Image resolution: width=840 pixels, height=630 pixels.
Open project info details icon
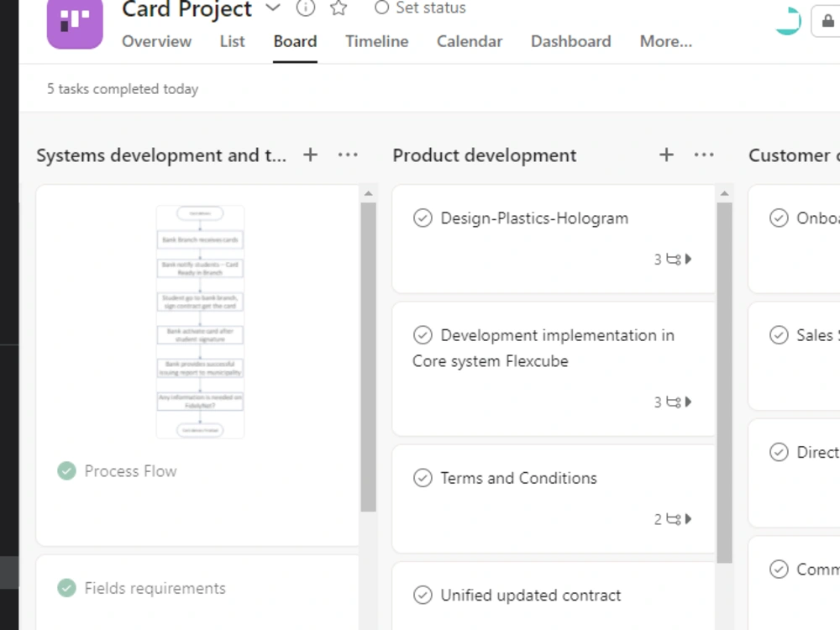point(306,8)
